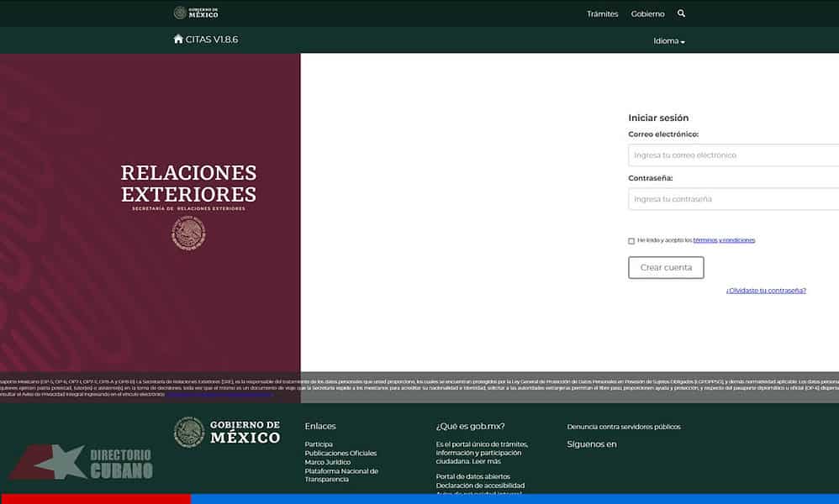Click the CITAS V1.8.6 title
Viewport: 839px width, 504px height.
click(x=211, y=39)
